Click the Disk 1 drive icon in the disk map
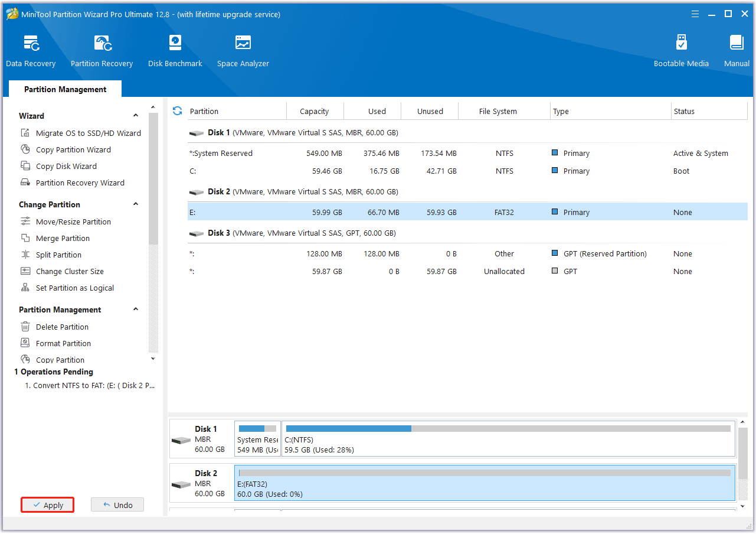This screenshot has width=756, height=534. (x=181, y=441)
